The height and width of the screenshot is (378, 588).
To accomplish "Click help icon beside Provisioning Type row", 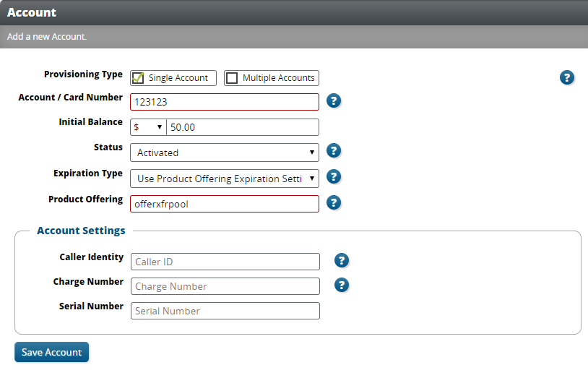I will tap(567, 78).
